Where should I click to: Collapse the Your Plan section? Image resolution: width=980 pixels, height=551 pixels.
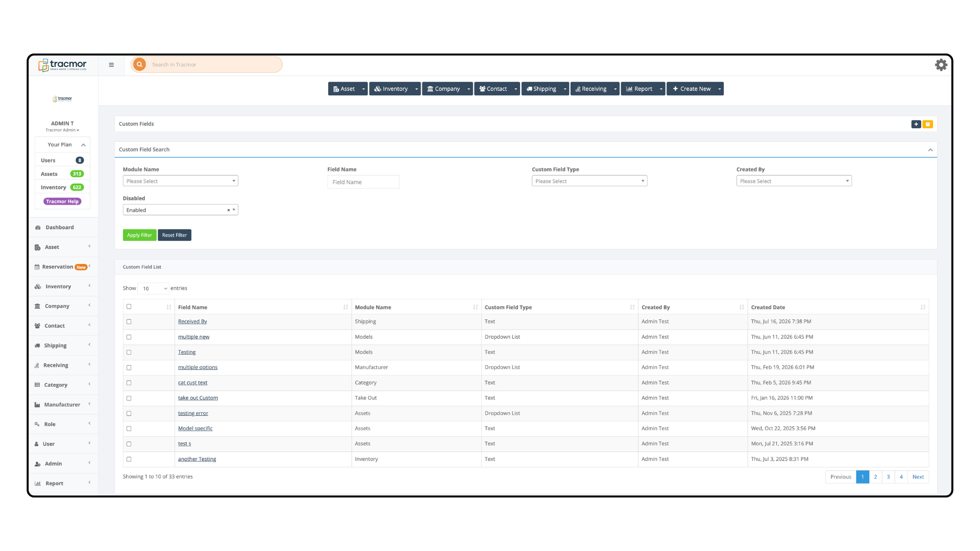coord(83,145)
